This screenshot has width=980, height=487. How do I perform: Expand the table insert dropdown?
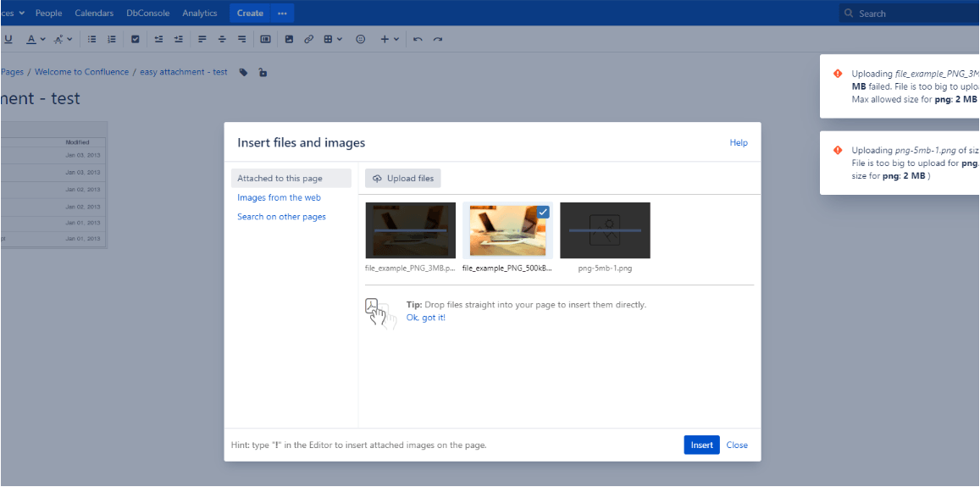(334, 39)
